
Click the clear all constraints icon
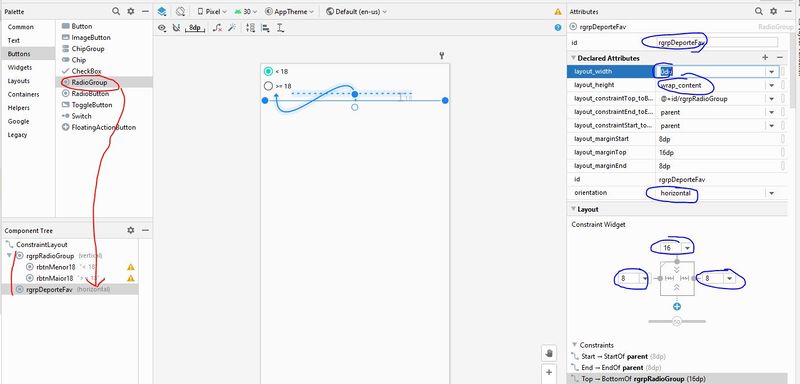pos(217,28)
